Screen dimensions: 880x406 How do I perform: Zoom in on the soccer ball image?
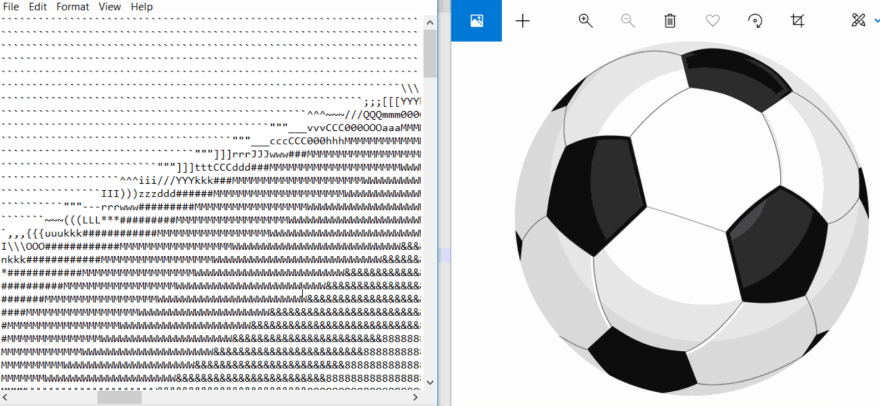[585, 21]
